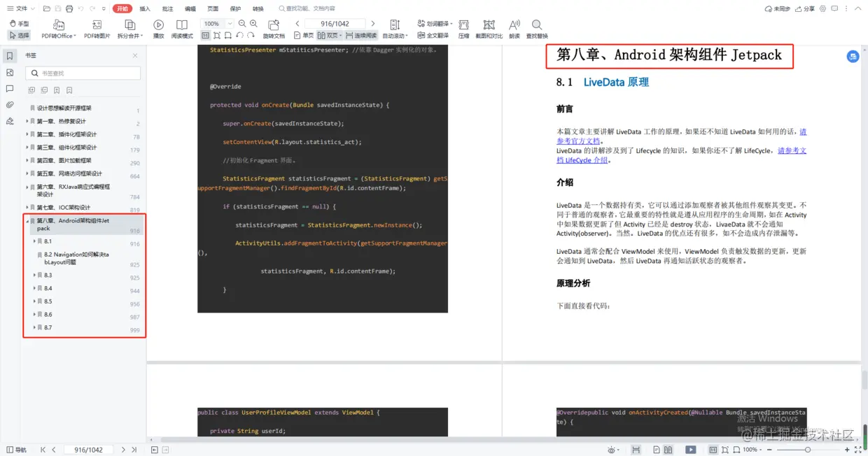Open PDF转Office conversion tool
Screen dimensions: 868x456
(x=58, y=29)
